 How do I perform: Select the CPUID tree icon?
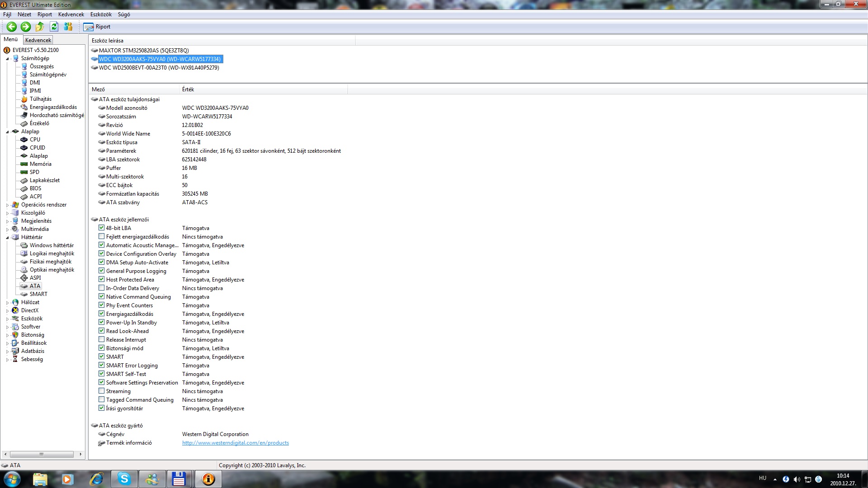pyautogui.click(x=24, y=148)
